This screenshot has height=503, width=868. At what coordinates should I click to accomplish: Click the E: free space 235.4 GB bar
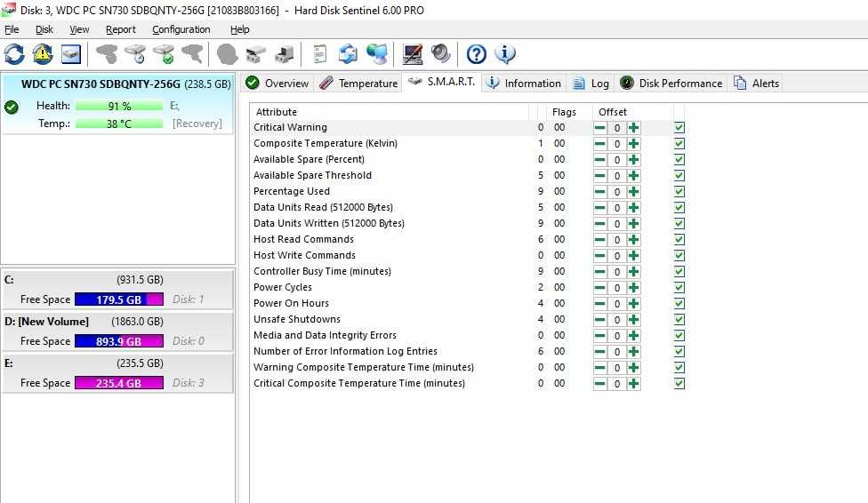pos(119,383)
